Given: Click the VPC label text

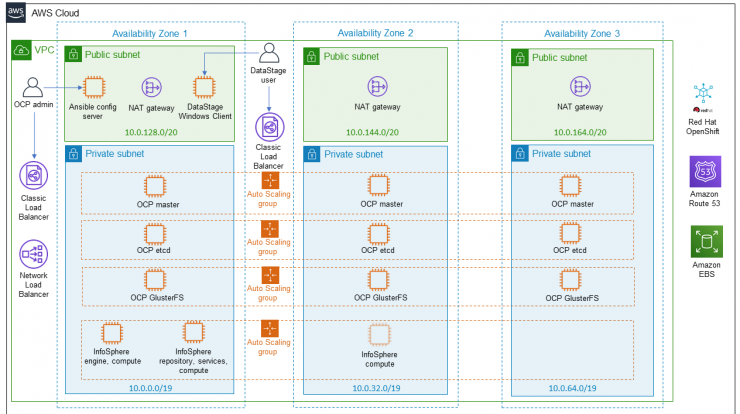Looking at the screenshot, I should (44, 50).
